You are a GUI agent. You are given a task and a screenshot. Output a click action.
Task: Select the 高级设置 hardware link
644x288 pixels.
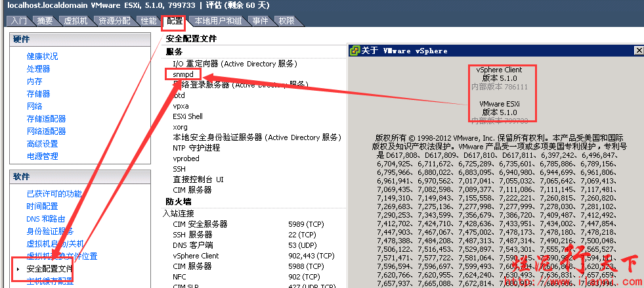pyautogui.click(x=42, y=144)
